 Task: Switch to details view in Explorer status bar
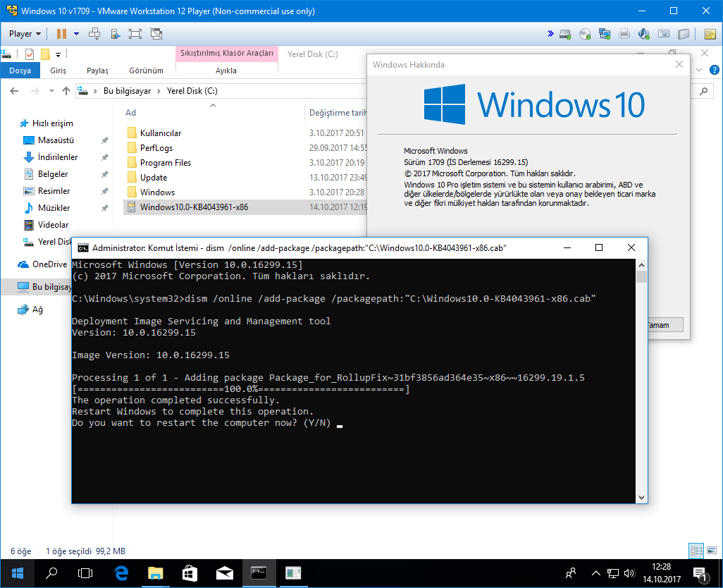(696, 551)
